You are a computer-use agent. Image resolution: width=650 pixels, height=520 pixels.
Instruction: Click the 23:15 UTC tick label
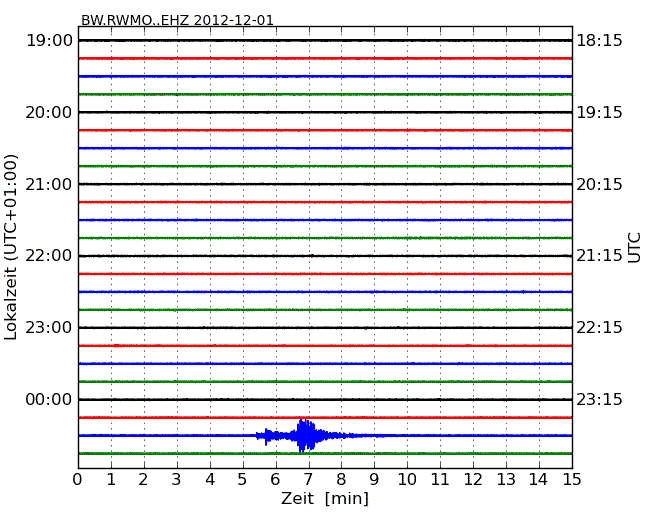click(599, 399)
